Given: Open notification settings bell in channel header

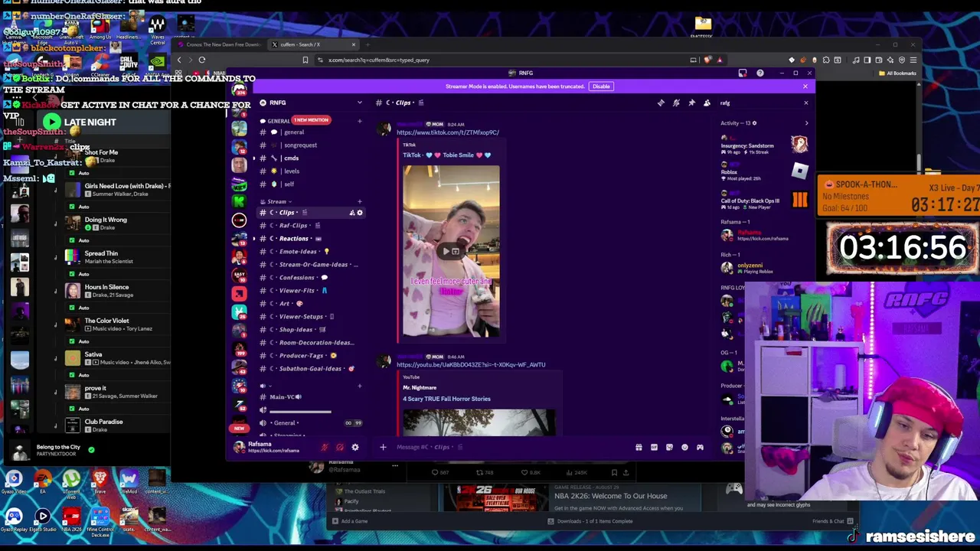Looking at the screenshot, I should 676,103.
